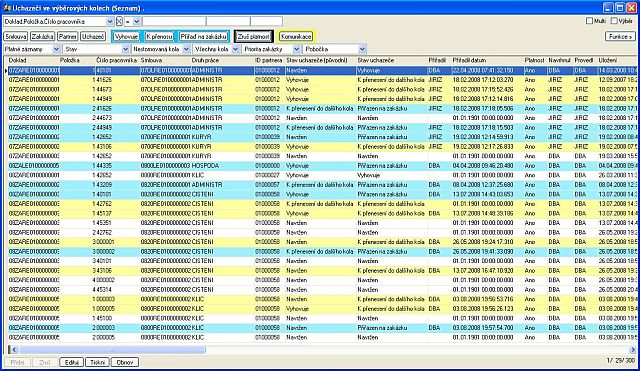The width and height of the screenshot is (640, 371).
Task: Click the third filter value input field
Action: [x=267, y=22]
